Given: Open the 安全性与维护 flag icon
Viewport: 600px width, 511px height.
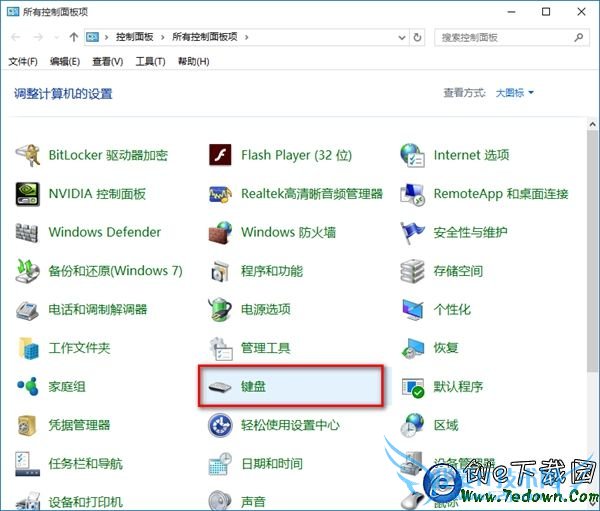Looking at the screenshot, I should pos(412,233).
